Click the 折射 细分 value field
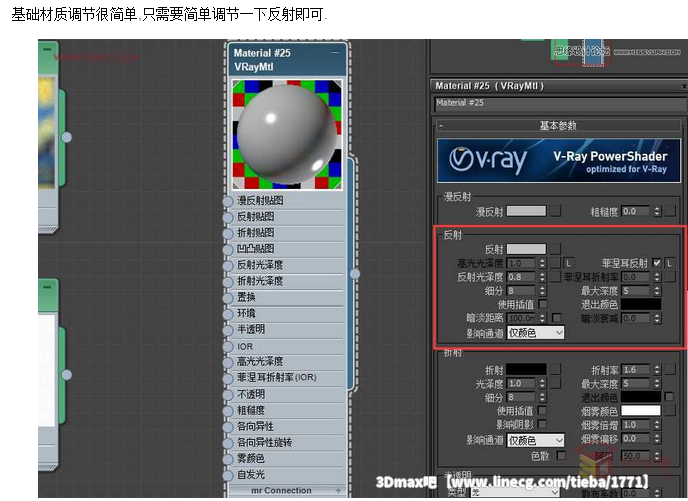The height and width of the screenshot is (501, 688). pos(522,397)
